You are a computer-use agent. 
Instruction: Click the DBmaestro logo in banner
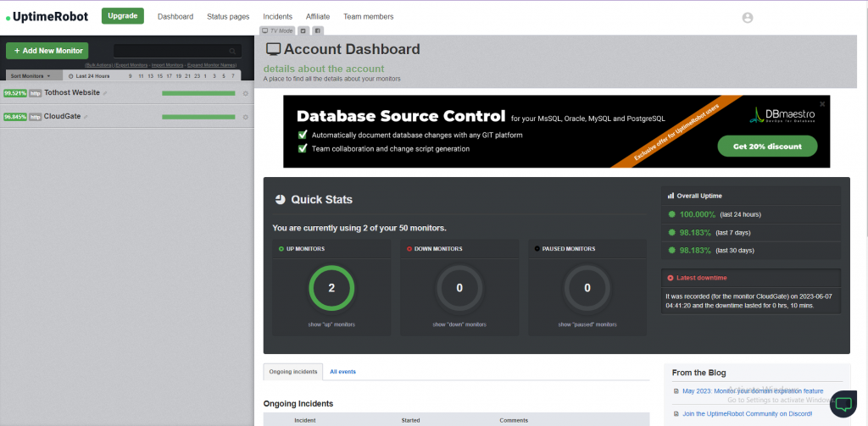pos(782,114)
